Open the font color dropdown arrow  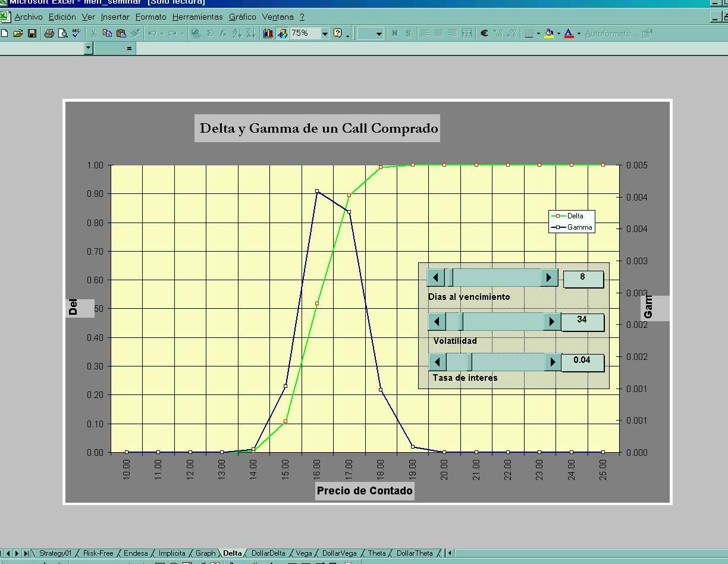[x=579, y=33]
